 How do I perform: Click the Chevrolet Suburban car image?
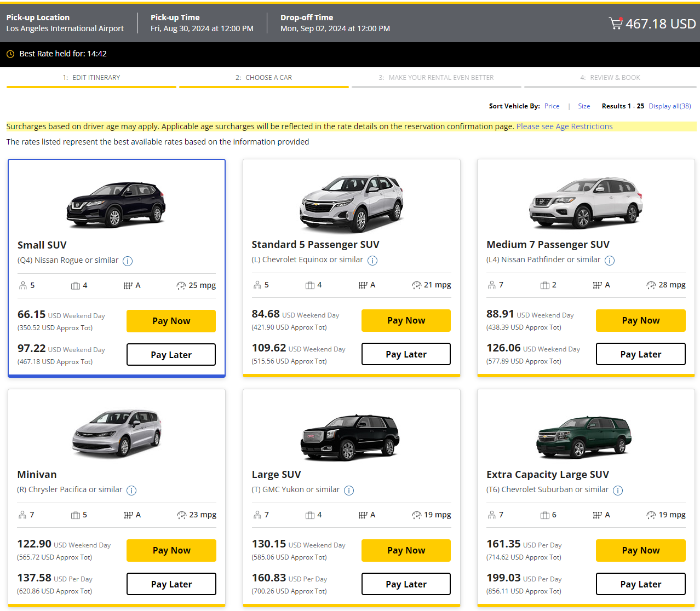(x=584, y=437)
